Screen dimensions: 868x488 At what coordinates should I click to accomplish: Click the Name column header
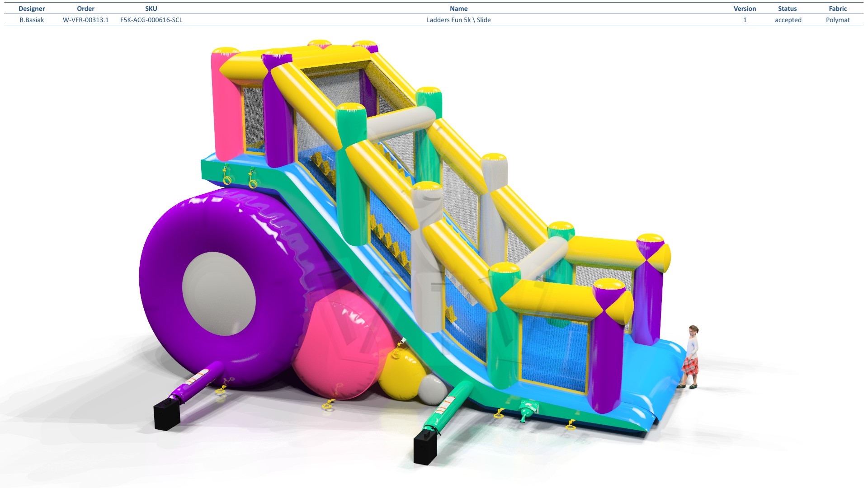pyautogui.click(x=458, y=9)
